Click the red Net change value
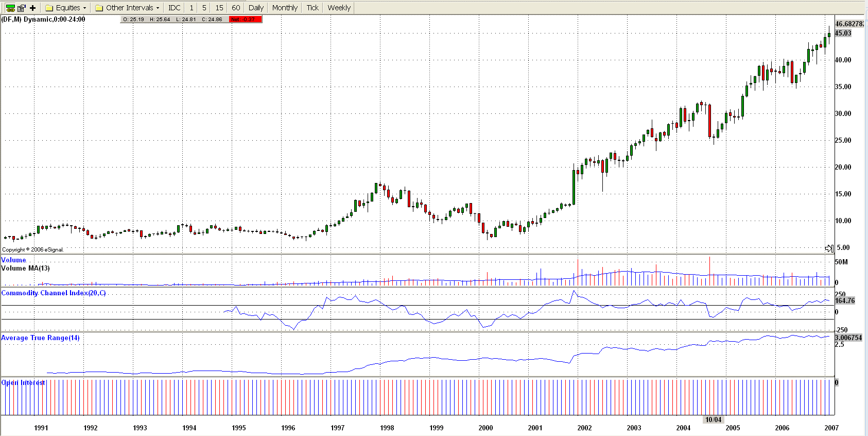 (x=246, y=20)
